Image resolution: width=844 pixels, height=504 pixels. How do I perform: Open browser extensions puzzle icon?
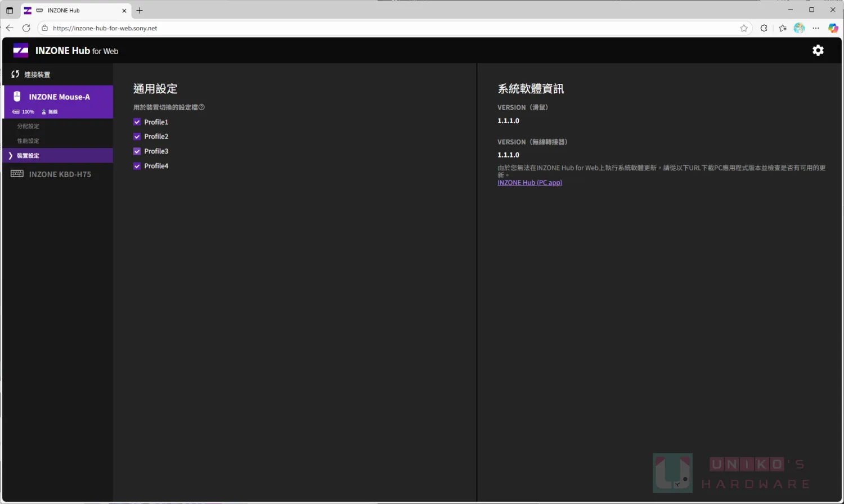coord(764,28)
